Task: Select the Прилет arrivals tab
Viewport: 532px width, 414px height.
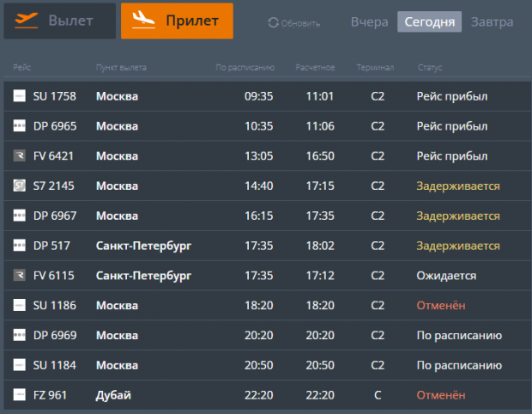Action: 177,21
